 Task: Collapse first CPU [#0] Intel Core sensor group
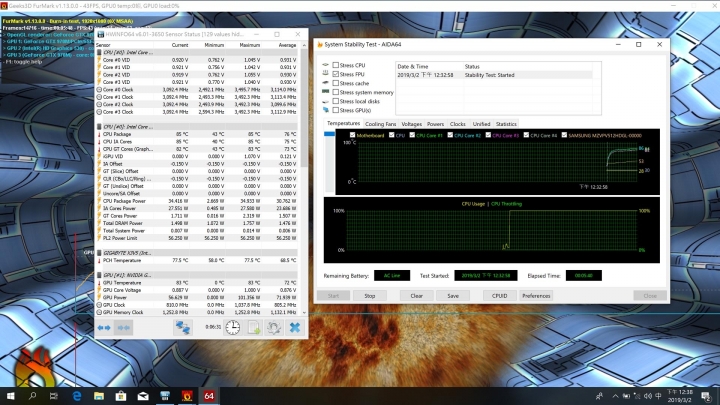[99, 52]
